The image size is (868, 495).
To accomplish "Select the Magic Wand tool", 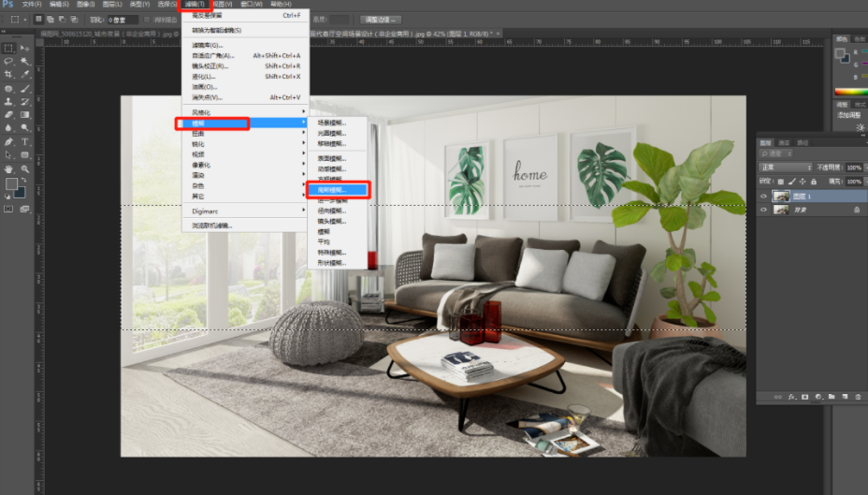I will point(25,62).
